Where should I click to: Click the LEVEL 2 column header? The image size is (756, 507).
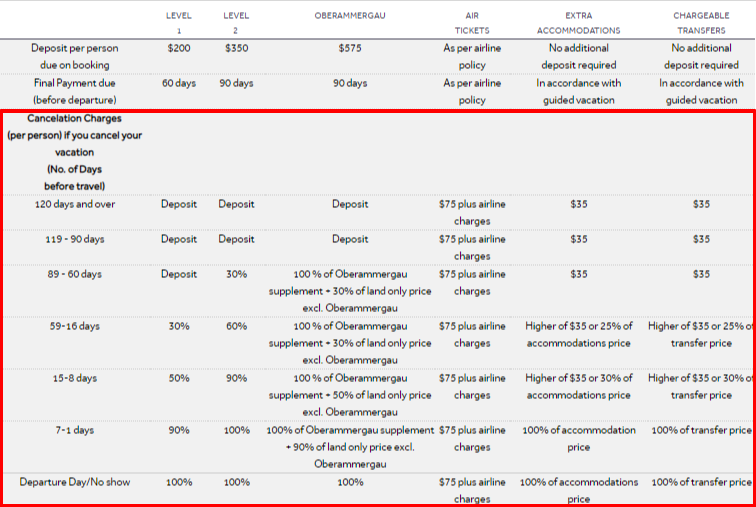pos(236,23)
